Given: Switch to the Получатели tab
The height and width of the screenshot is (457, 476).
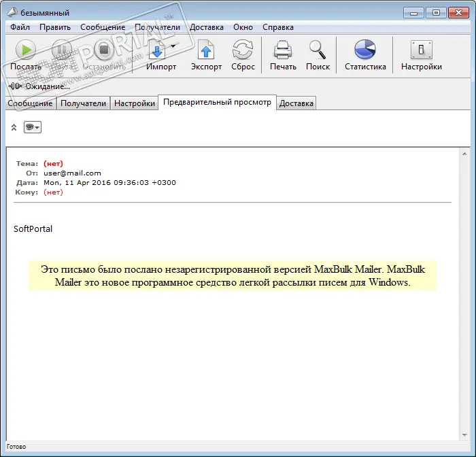Looking at the screenshot, I should [83, 103].
